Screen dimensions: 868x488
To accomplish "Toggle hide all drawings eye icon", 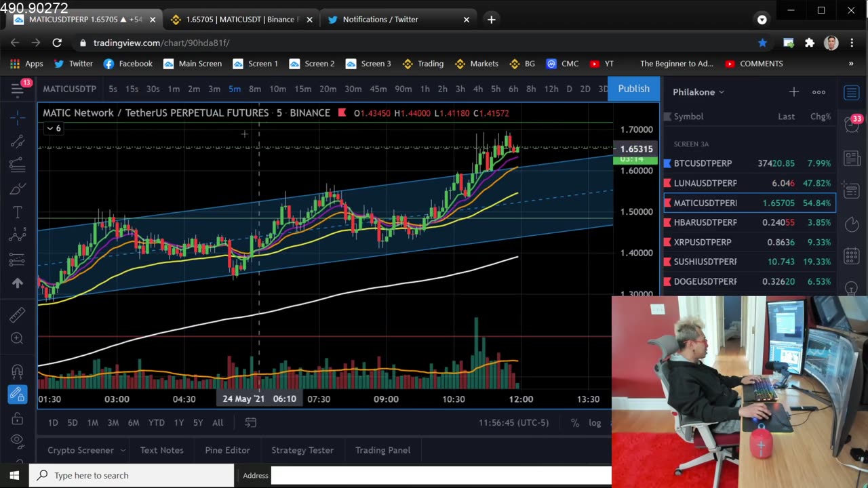I will (18, 441).
